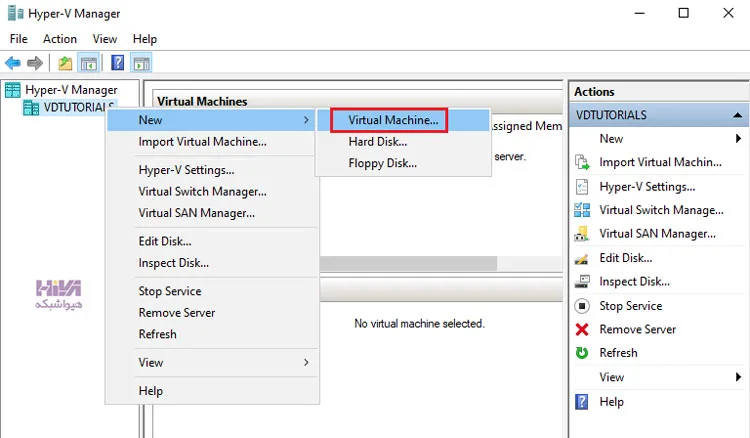Click the red X Remove Server icon

[582, 329]
